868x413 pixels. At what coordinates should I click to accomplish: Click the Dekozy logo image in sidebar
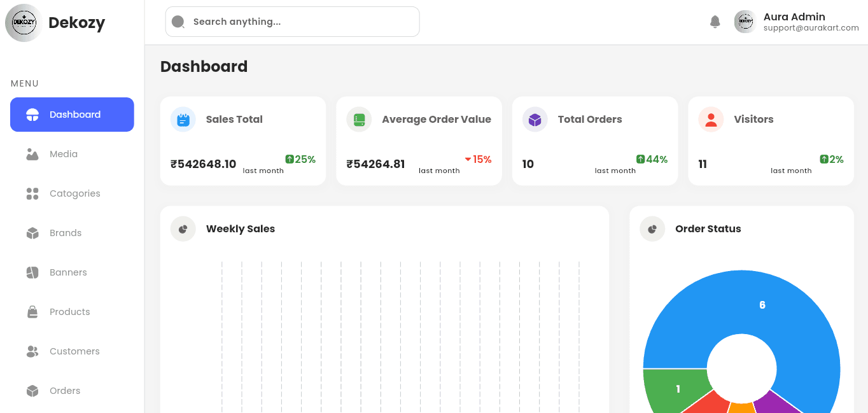(24, 23)
